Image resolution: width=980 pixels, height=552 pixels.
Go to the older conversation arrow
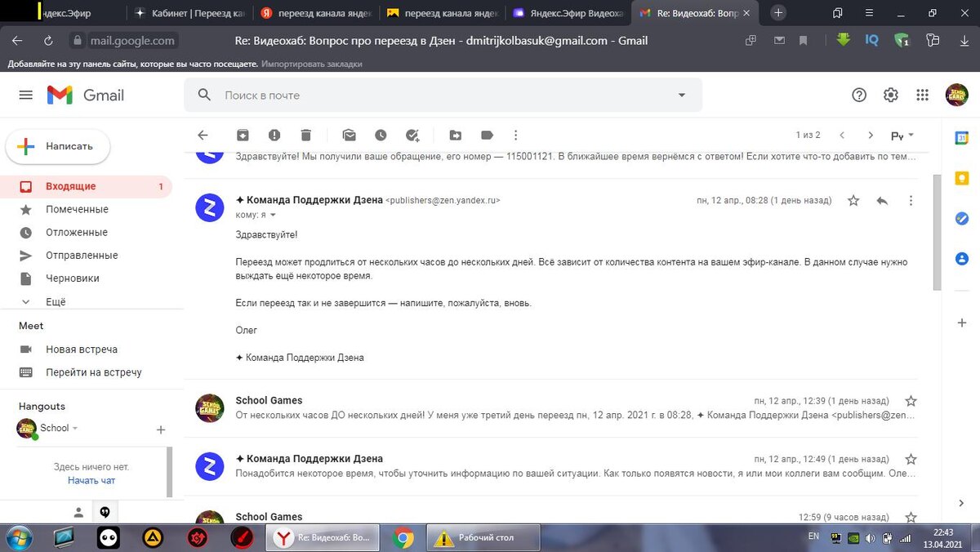[871, 135]
